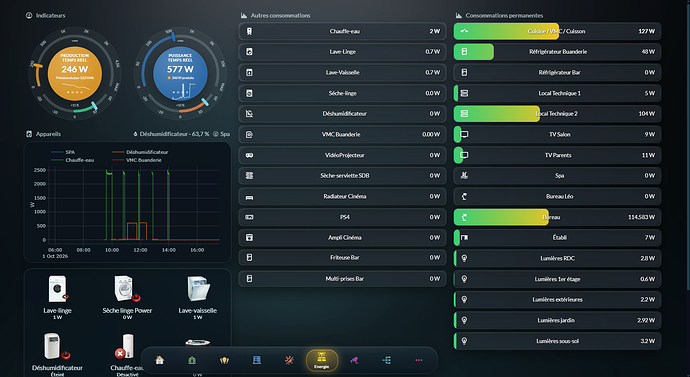This screenshot has width=690, height=377.
Task: Open the pink three-dots more menu
Action: pos(419,360)
